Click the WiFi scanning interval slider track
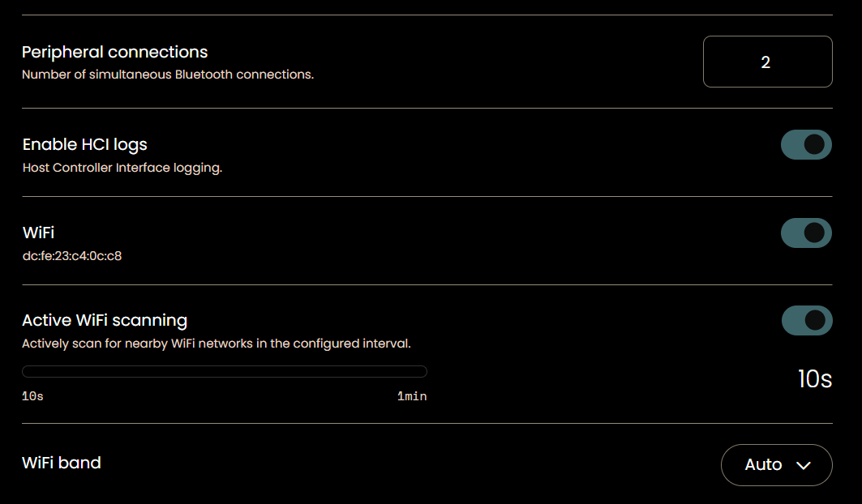Image resolution: width=862 pixels, height=504 pixels. (225, 372)
